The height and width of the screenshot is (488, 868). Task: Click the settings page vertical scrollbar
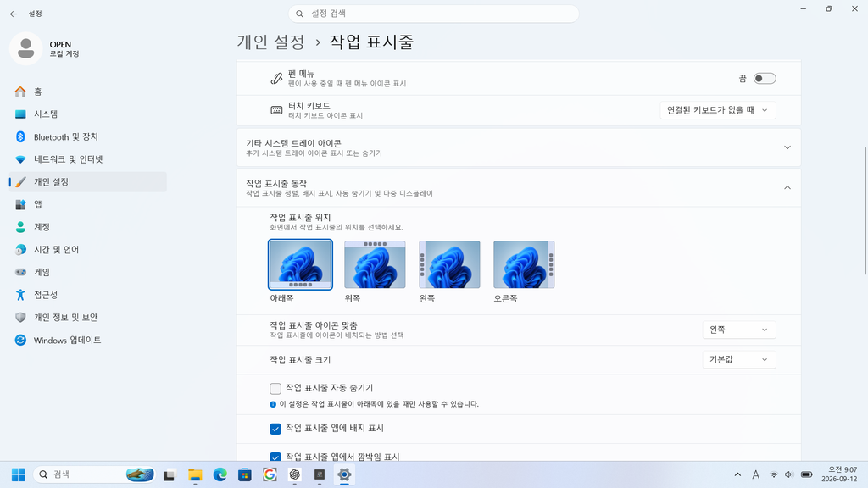tap(865, 210)
